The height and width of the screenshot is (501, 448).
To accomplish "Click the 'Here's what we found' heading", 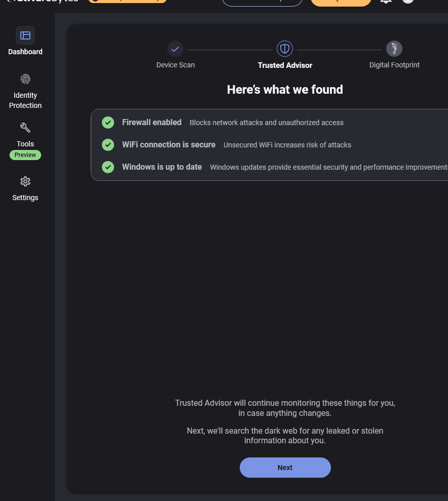I will (x=285, y=90).
